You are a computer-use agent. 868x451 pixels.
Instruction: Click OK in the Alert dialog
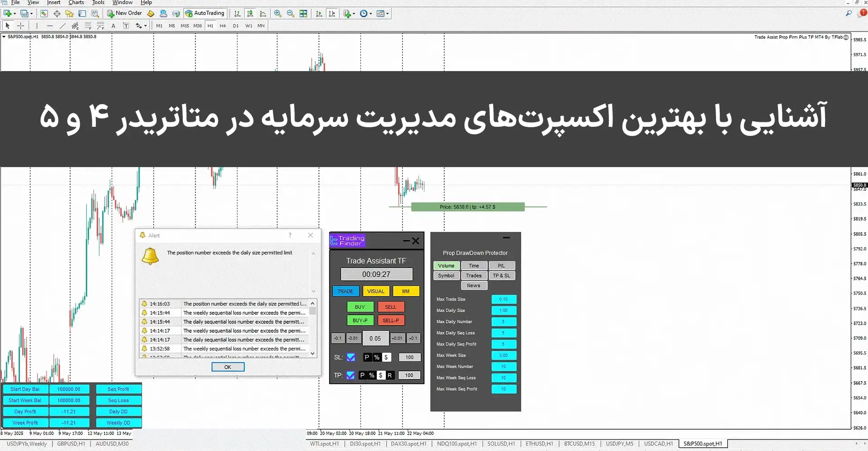[x=228, y=367]
